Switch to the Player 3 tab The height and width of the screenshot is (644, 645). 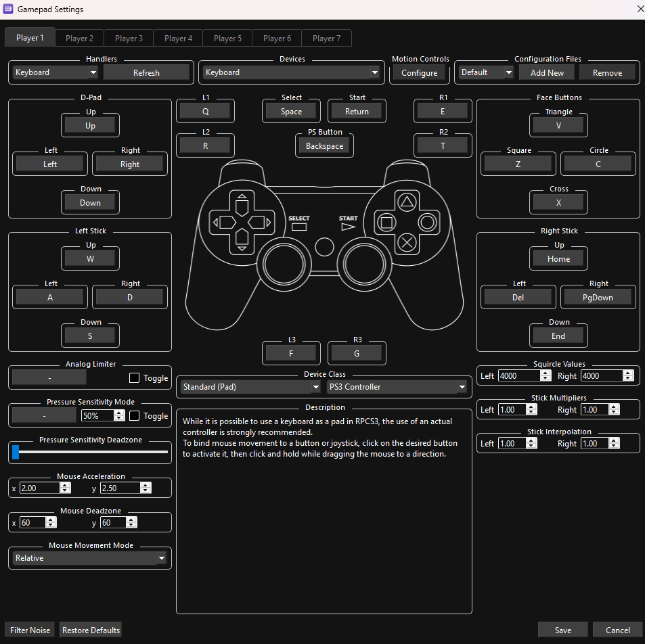pyautogui.click(x=129, y=39)
